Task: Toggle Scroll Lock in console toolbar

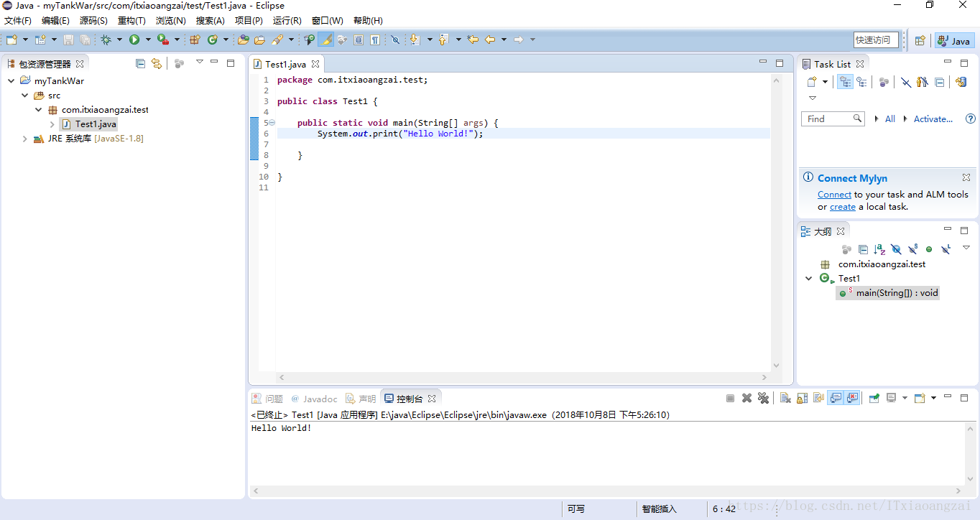Action: [x=802, y=398]
